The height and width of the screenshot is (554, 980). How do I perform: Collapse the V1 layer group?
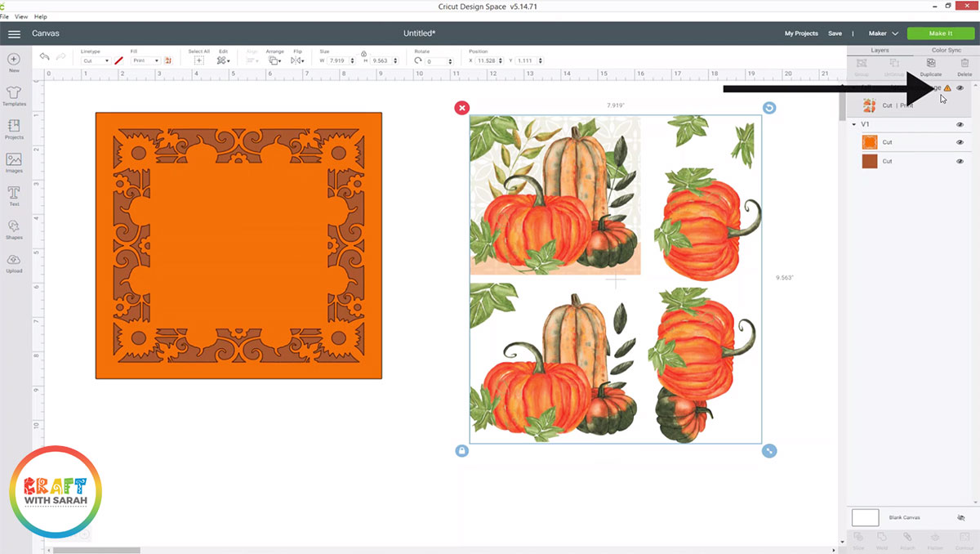tap(854, 124)
